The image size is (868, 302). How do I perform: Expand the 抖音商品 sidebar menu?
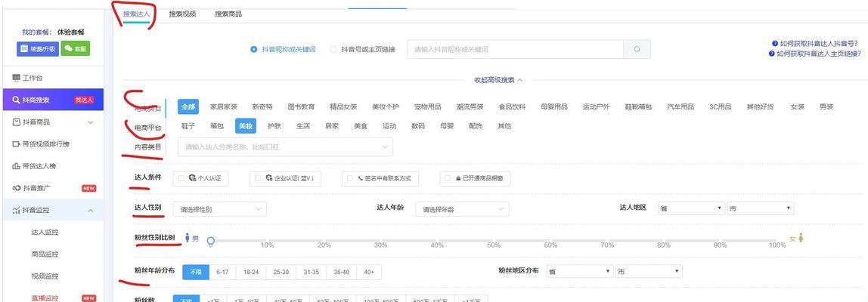pos(51,122)
